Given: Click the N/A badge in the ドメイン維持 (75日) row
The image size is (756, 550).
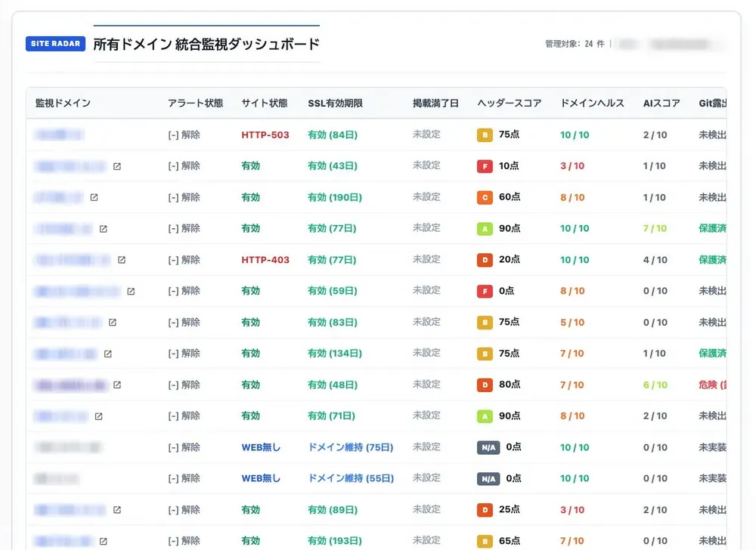Looking at the screenshot, I should point(488,447).
